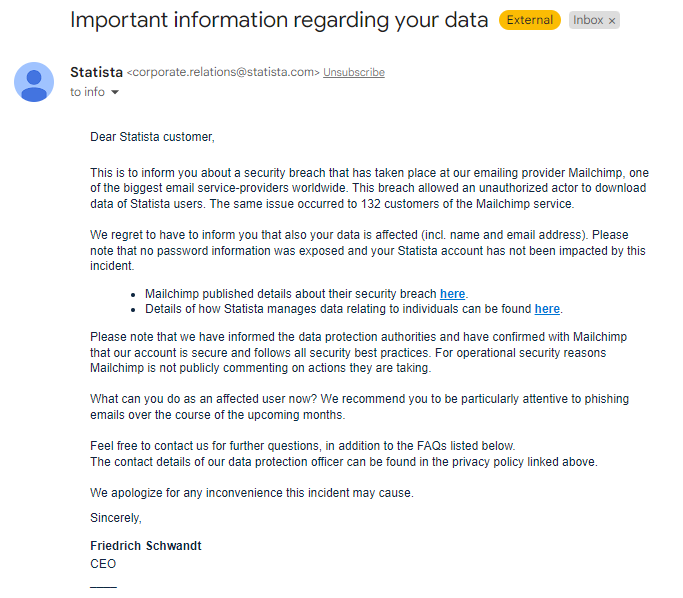Click the yellow External label badge
683x598 pixels.
click(530, 20)
